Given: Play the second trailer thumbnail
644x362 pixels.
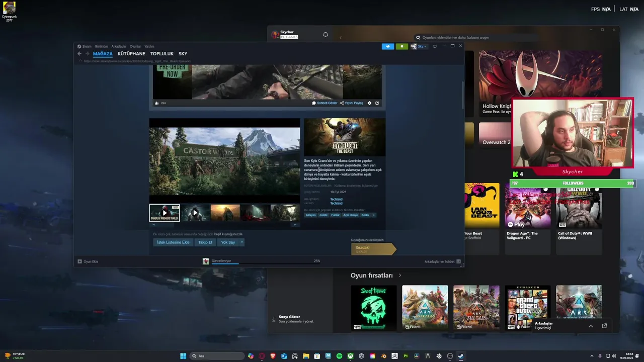Looking at the screenshot, I should coord(195,213).
